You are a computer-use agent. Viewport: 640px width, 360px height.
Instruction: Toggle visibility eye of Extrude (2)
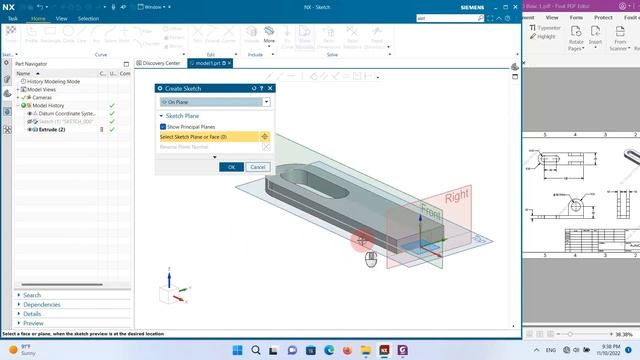pos(29,129)
